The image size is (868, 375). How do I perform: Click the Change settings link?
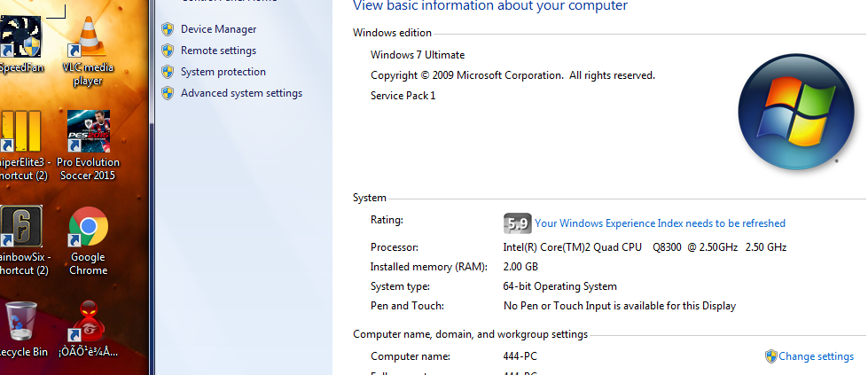[x=816, y=356]
